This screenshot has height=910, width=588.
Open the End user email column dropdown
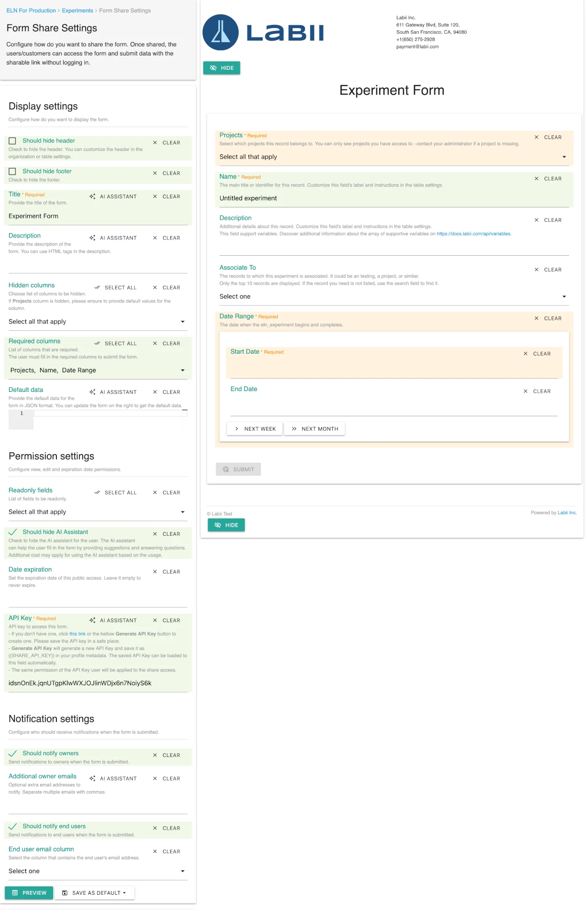[x=98, y=871]
